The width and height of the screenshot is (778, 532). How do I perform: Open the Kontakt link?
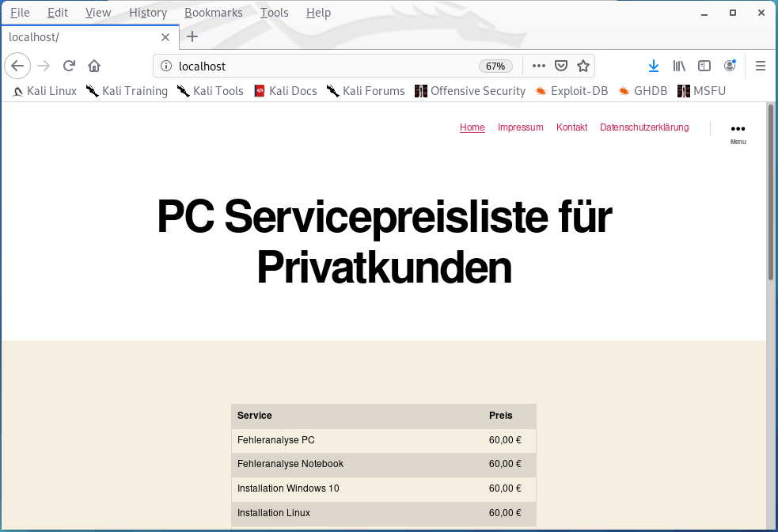pyautogui.click(x=571, y=127)
